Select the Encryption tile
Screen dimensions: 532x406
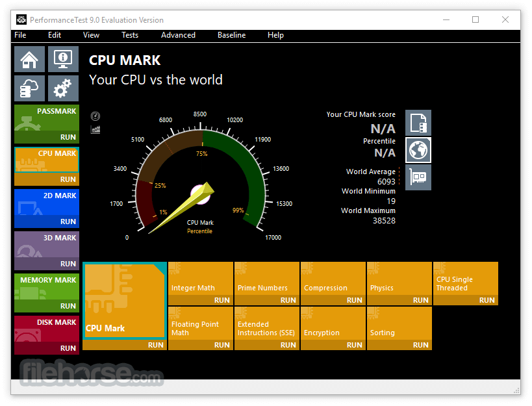(333, 324)
